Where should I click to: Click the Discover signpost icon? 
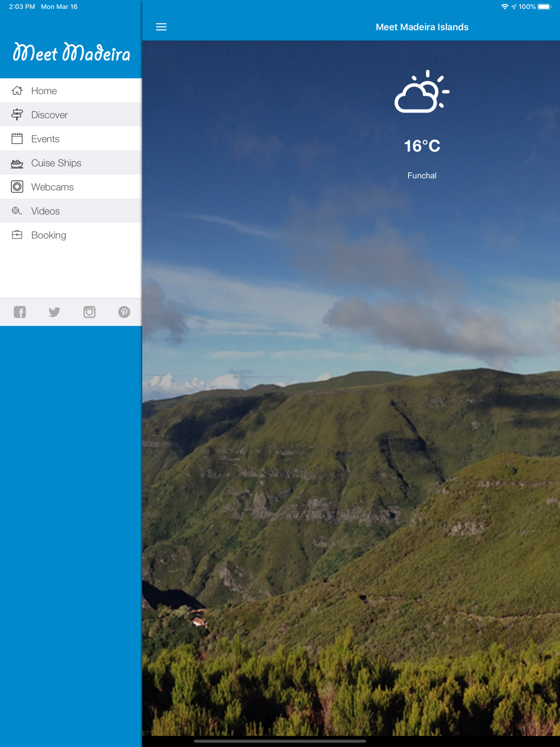click(x=17, y=114)
